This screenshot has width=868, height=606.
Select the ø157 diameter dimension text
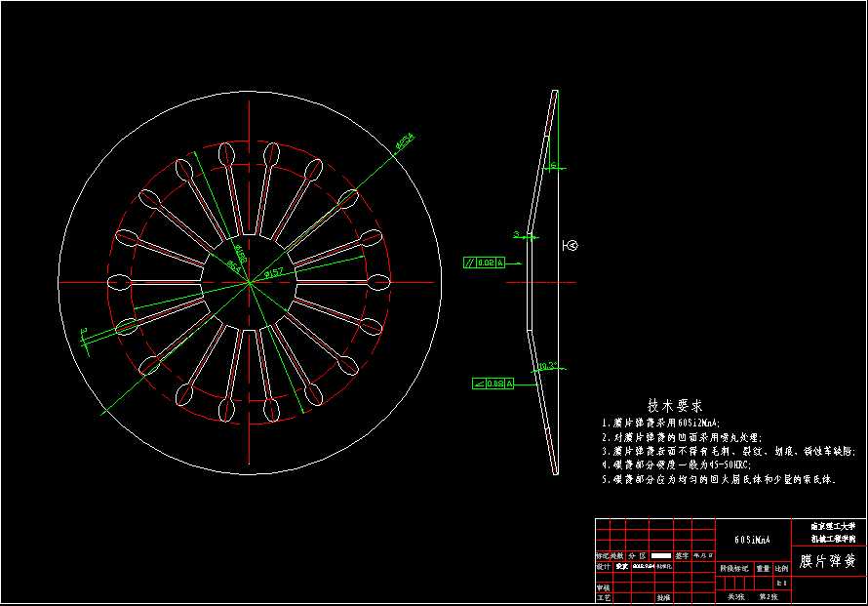click(278, 272)
